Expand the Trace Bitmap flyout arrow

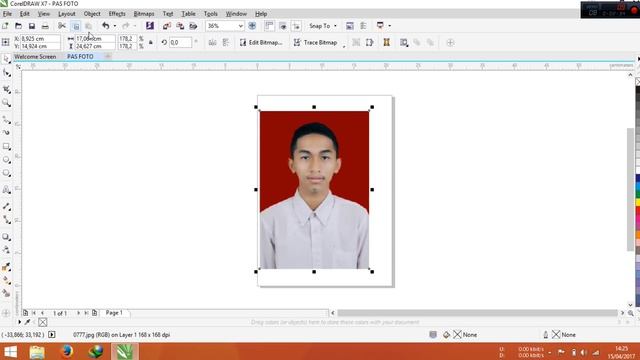[x=344, y=47]
